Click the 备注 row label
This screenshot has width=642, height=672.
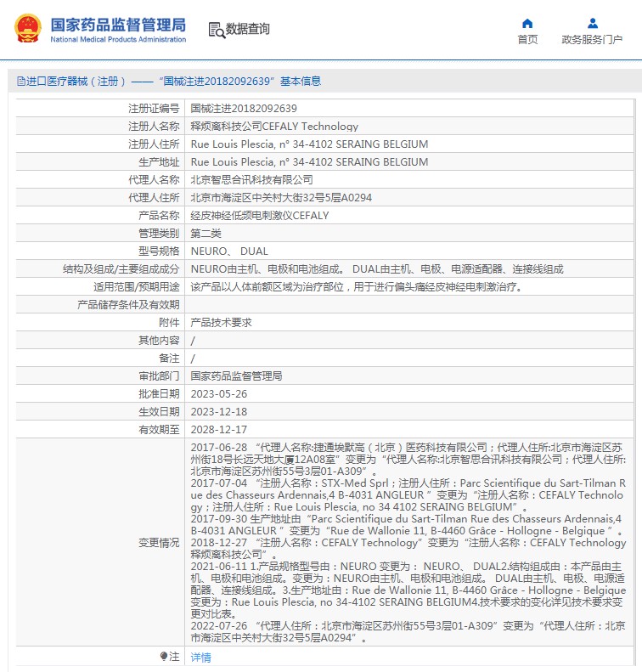point(169,359)
